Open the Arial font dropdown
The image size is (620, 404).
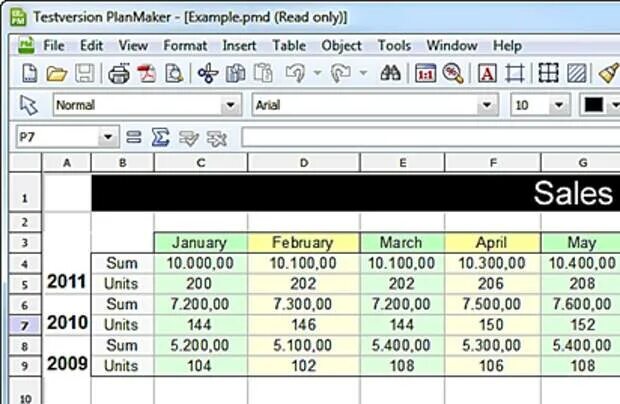(487, 105)
